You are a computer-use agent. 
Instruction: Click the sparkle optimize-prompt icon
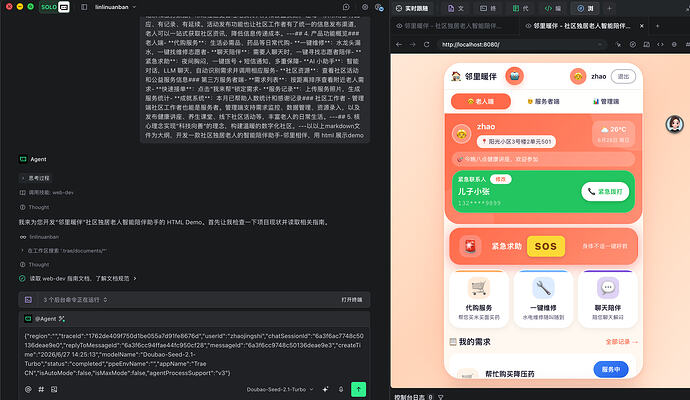pos(325,389)
